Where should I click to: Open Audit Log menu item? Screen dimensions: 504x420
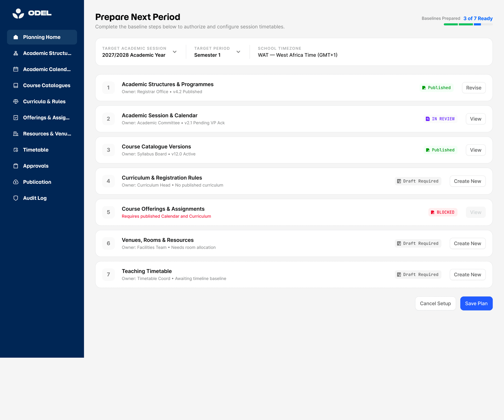point(42,198)
